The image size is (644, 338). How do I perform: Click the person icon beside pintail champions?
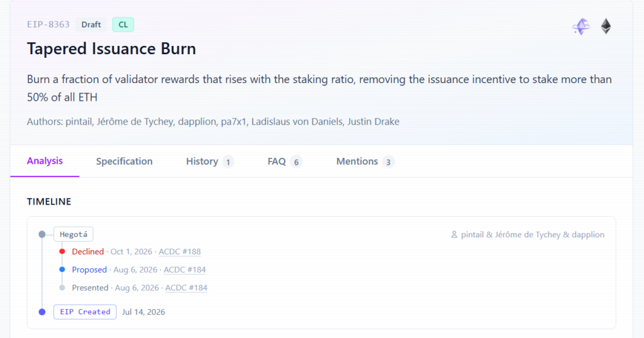click(x=454, y=234)
